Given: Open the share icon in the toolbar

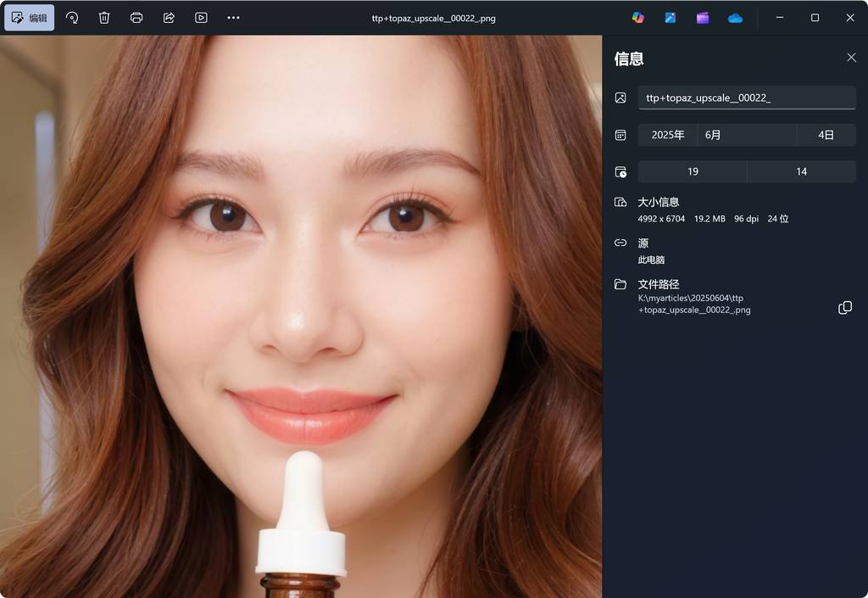Looking at the screenshot, I should click(x=169, y=18).
